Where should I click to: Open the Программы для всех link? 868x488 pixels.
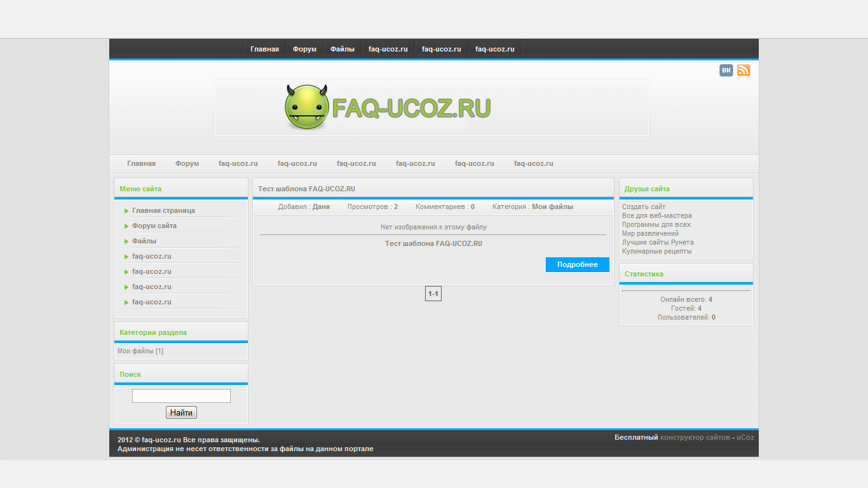pyautogui.click(x=656, y=224)
